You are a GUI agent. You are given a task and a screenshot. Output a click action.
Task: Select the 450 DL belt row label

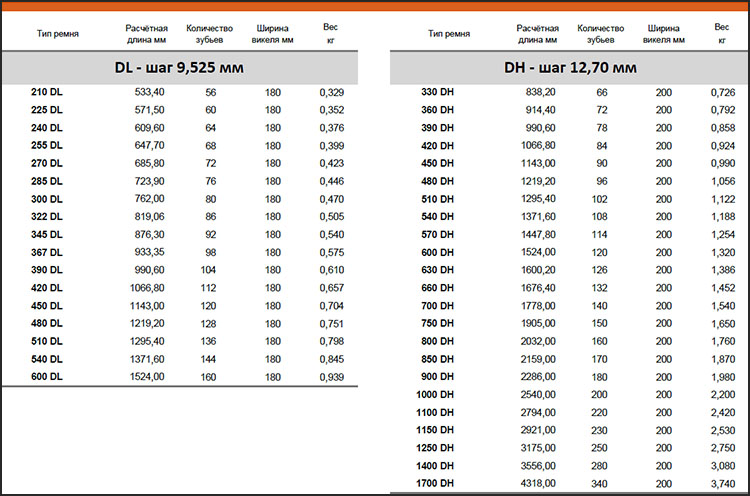click(x=46, y=306)
